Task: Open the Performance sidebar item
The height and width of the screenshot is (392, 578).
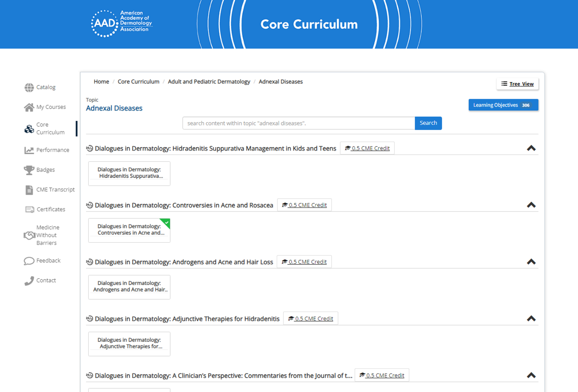Action: (53, 150)
